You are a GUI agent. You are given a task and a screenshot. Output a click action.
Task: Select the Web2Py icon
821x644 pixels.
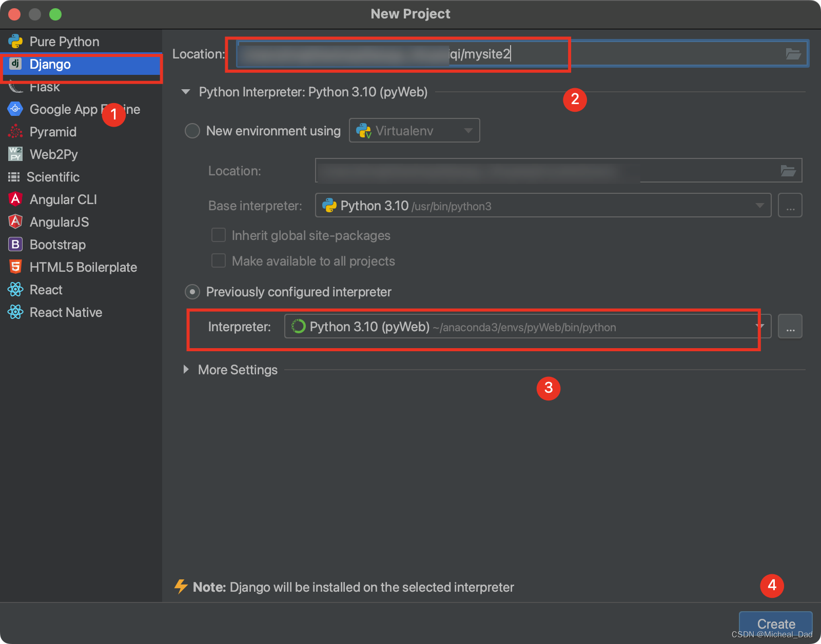coord(15,154)
